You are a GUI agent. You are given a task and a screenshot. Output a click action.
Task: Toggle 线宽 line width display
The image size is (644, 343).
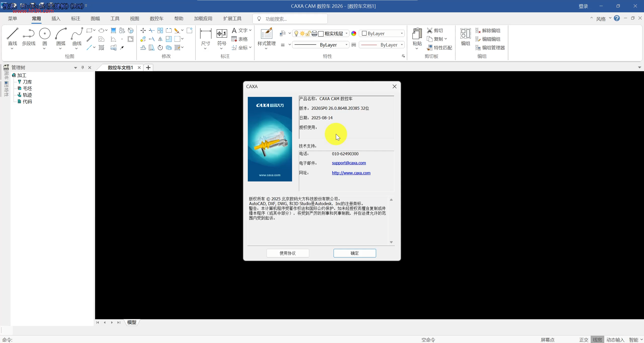[x=597, y=340]
